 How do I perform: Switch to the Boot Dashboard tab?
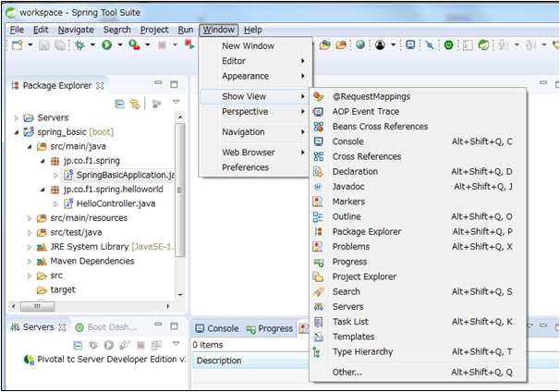click(111, 327)
